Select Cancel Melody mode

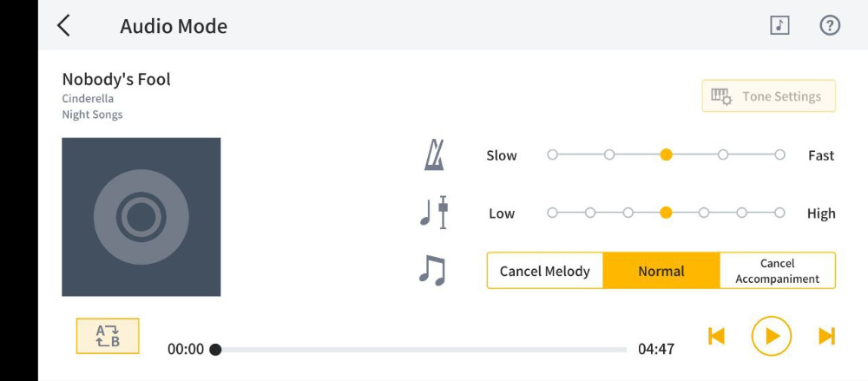pos(545,271)
